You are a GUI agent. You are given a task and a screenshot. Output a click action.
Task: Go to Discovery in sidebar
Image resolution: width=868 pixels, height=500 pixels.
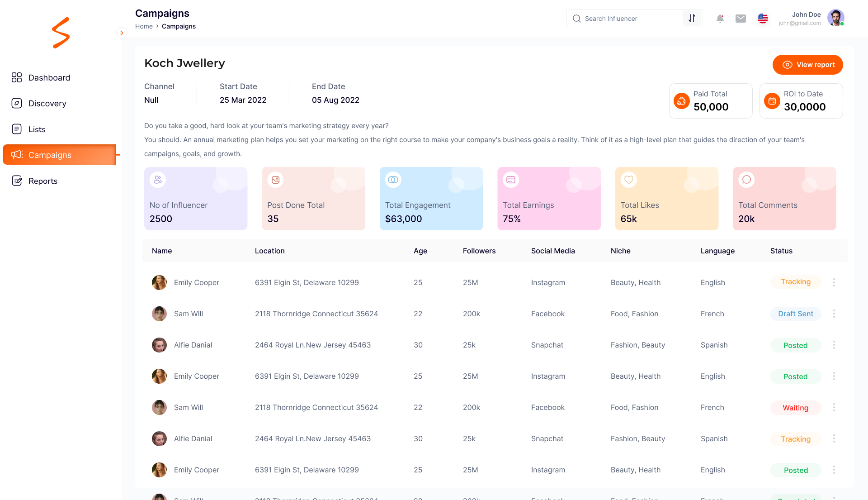[x=47, y=104]
